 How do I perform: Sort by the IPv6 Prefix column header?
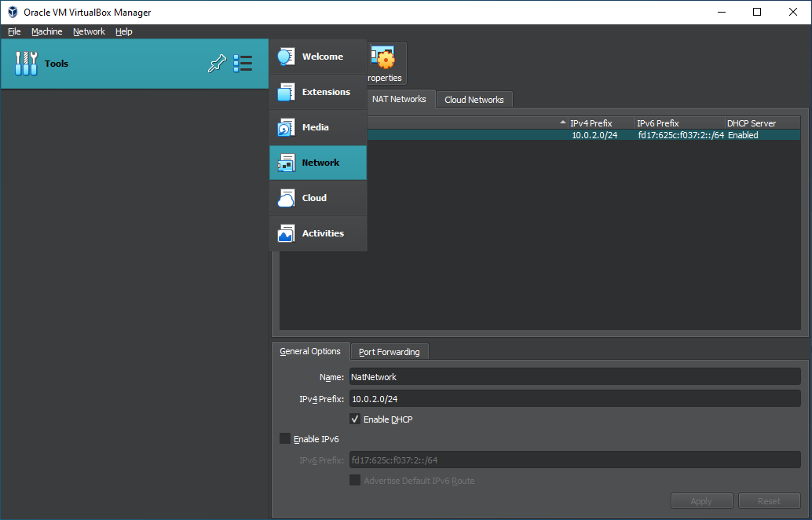680,123
